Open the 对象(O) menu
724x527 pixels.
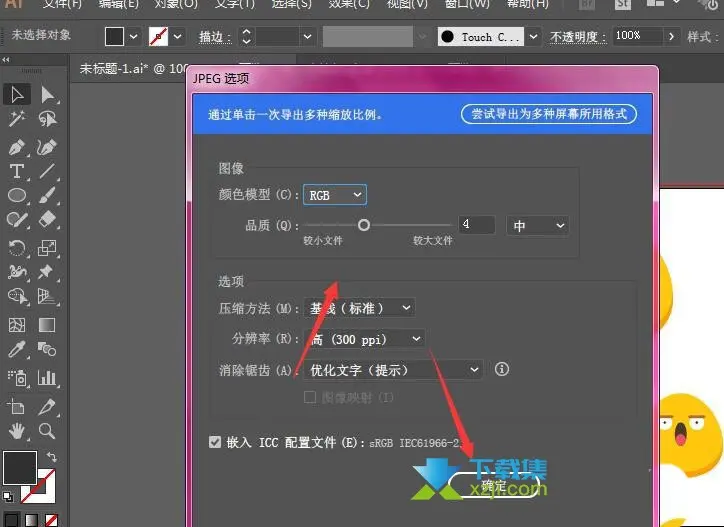[x=176, y=4]
